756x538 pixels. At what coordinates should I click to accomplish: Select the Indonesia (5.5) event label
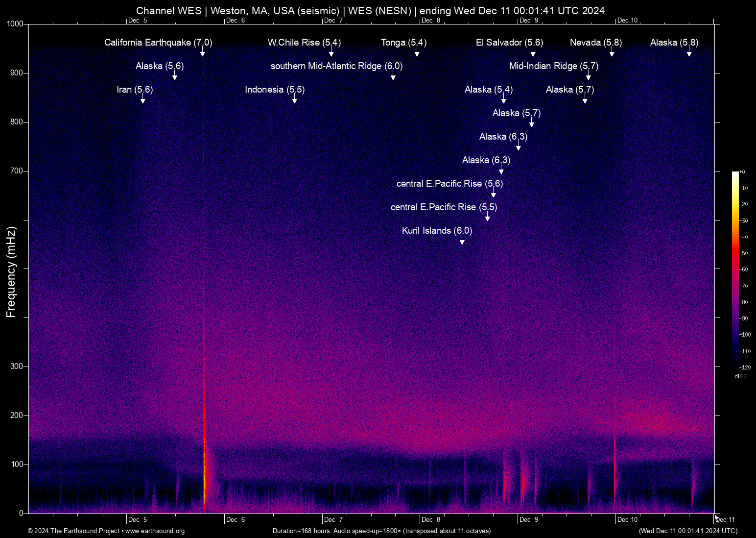point(275,90)
